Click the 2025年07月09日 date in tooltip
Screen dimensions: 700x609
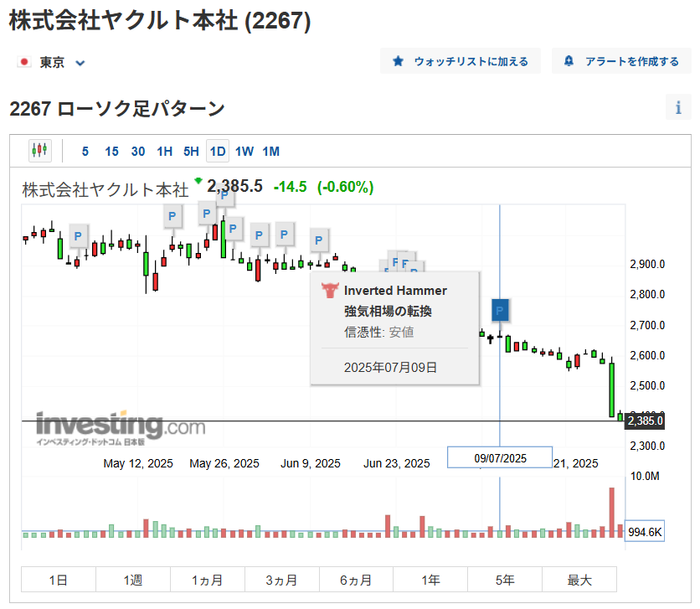point(390,368)
